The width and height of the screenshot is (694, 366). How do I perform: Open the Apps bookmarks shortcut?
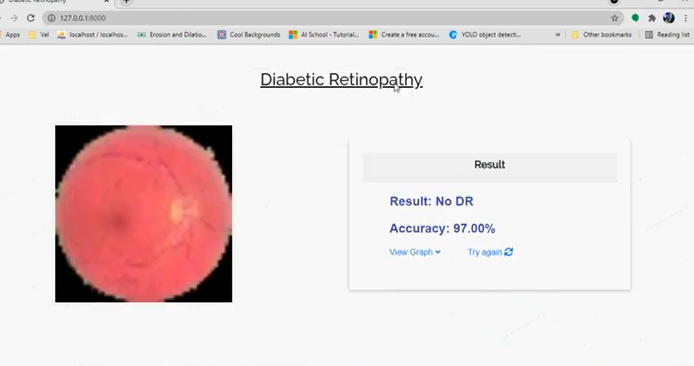click(11, 35)
